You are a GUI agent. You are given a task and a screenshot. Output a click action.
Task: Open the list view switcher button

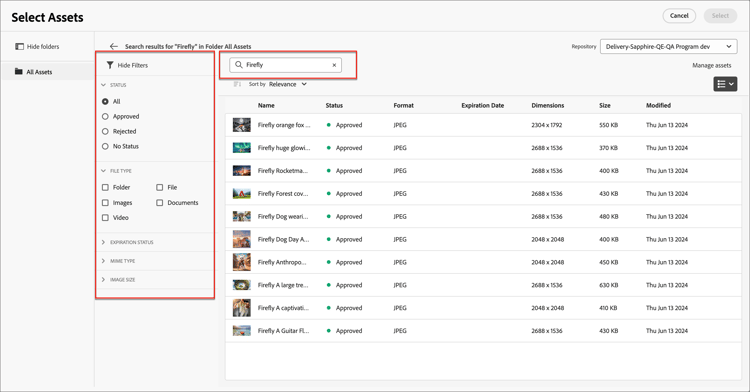pos(725,84)
